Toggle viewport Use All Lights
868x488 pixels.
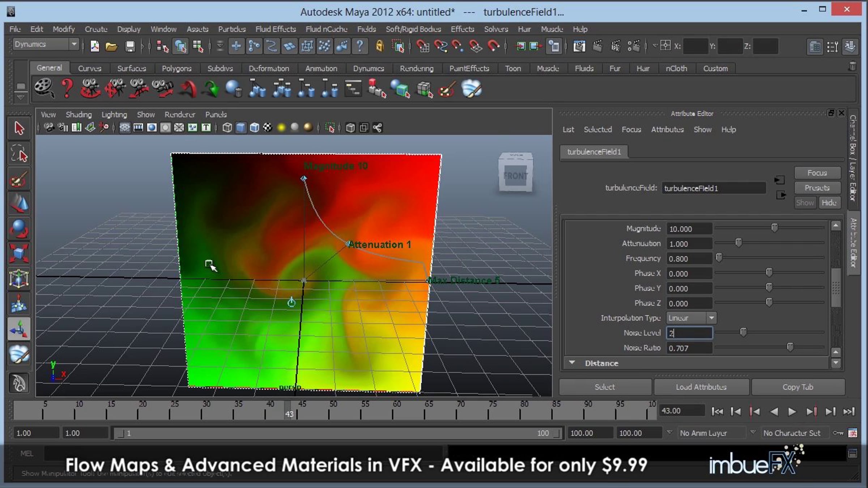pos(281,128)
